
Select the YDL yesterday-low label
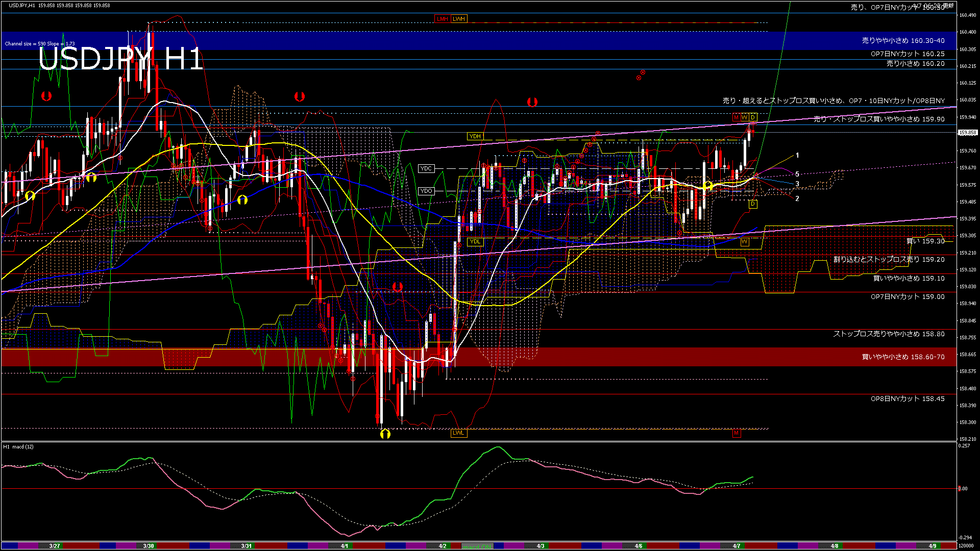click(475, 242)
